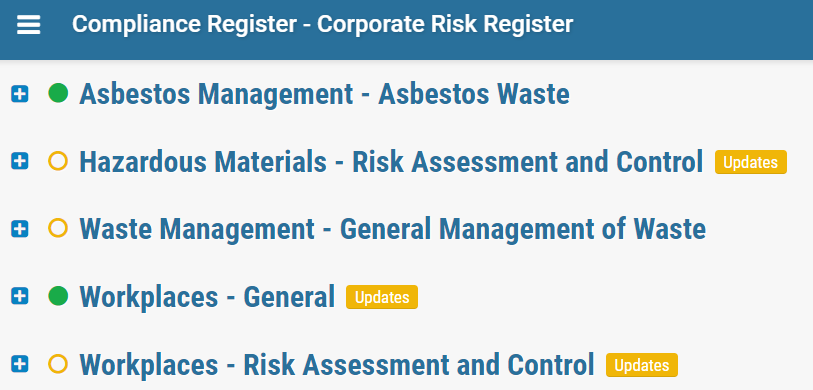813x390 pixels.
Task: Click Updates badge beside Hazardous Materials
Action: point(751,162)
